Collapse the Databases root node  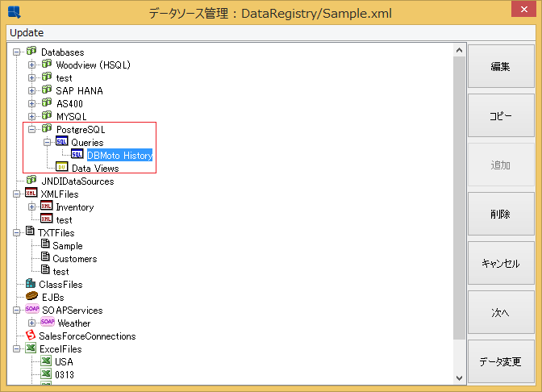17,52
